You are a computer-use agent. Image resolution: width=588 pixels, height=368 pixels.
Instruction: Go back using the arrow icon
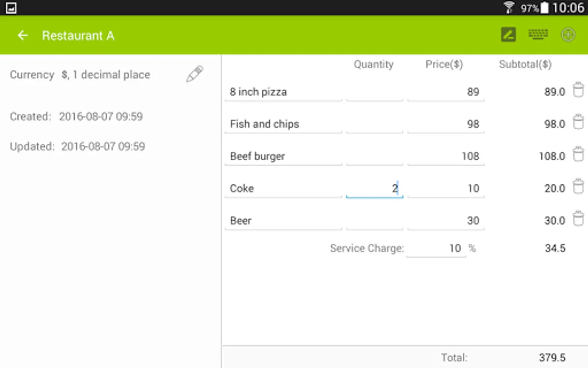pos(23,36)
